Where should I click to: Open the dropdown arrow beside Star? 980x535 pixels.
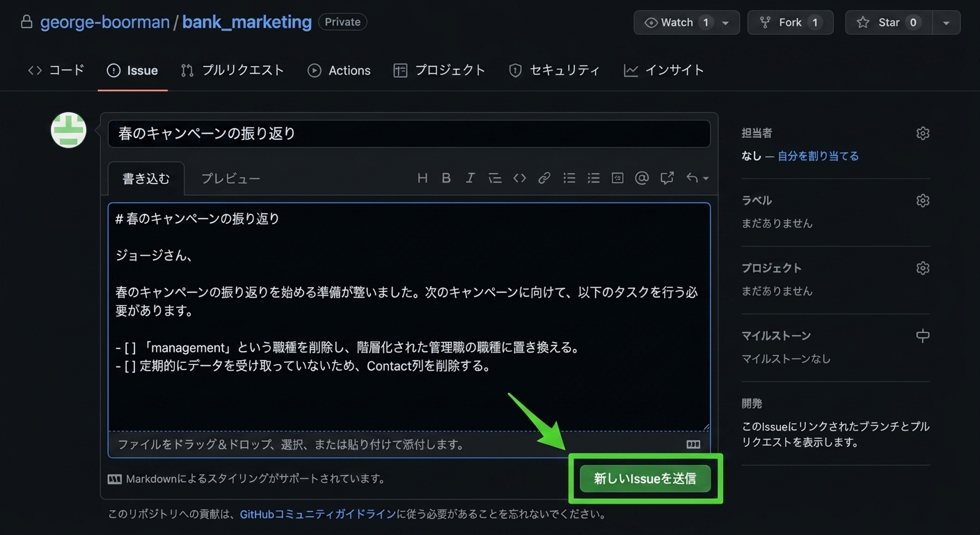click(x=946, y=22)
